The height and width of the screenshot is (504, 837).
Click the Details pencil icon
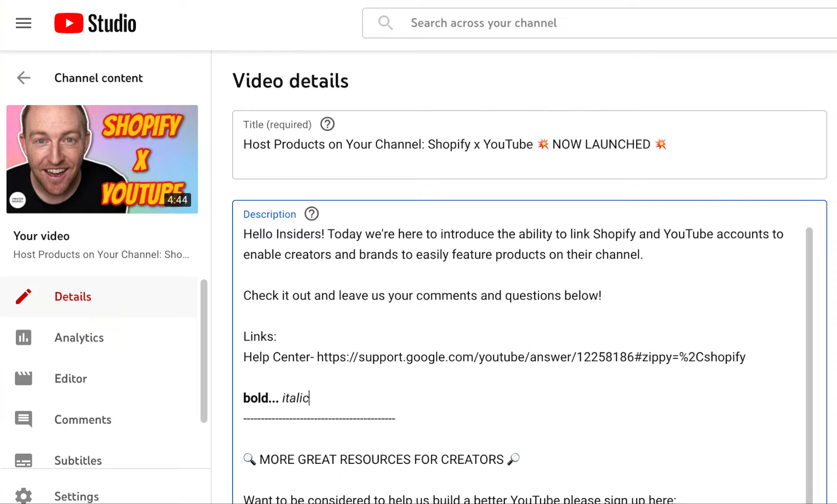pos(23,296)
